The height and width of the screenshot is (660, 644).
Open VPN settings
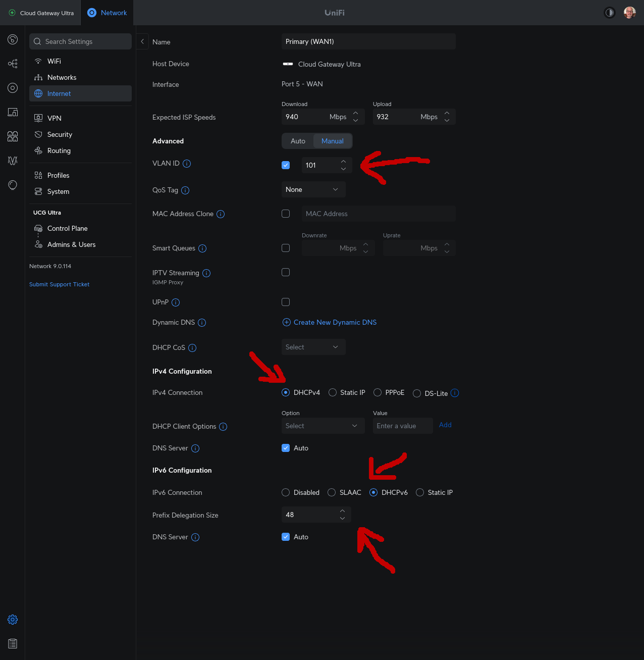[80, 118]
